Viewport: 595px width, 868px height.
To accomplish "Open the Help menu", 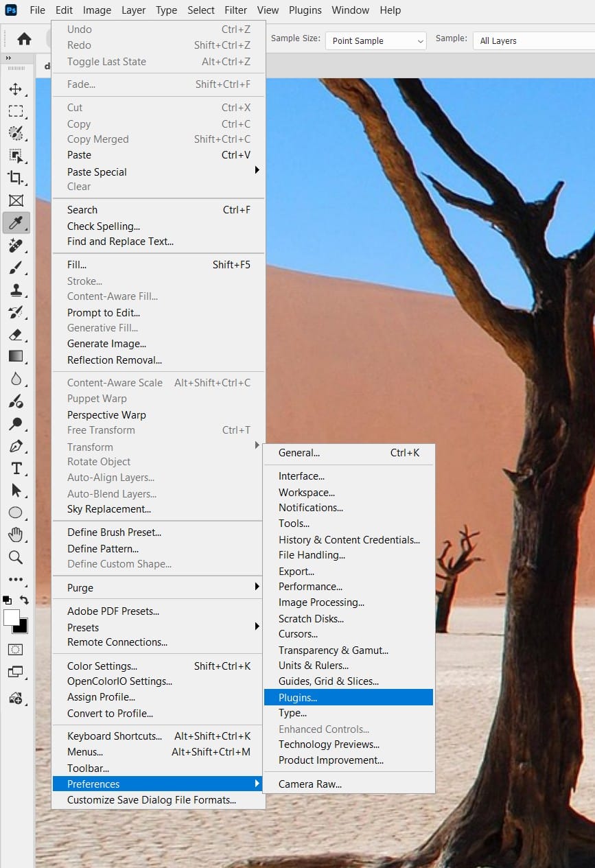I will tap(390, 10).
